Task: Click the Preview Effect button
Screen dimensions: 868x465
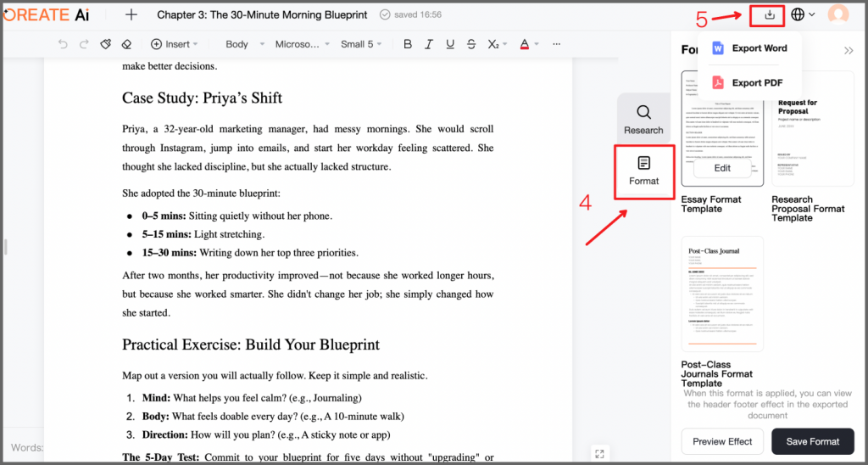Action: [722, 442]
